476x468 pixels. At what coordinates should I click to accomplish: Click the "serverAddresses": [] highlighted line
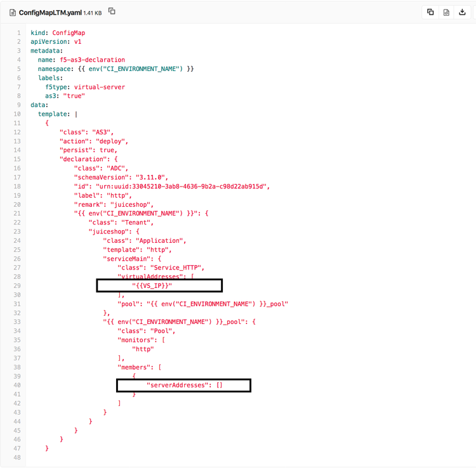click(x=184, y=385)
